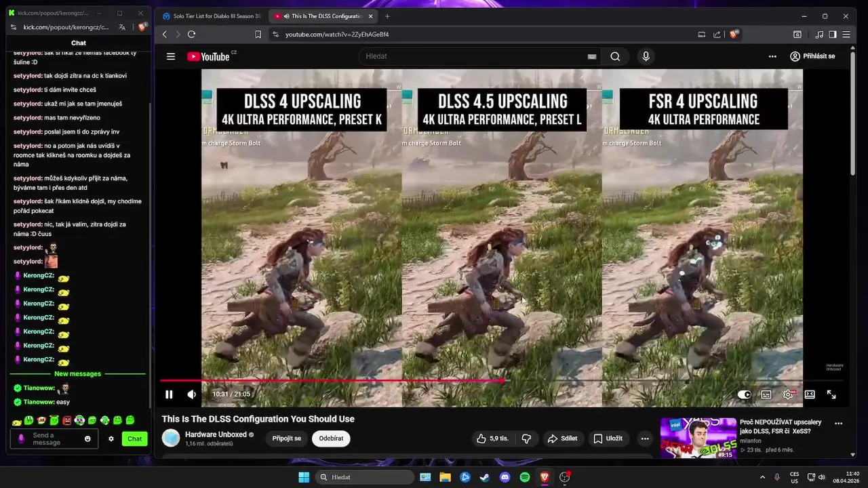Focus the YouTube Hledat search box

point(475,56)
